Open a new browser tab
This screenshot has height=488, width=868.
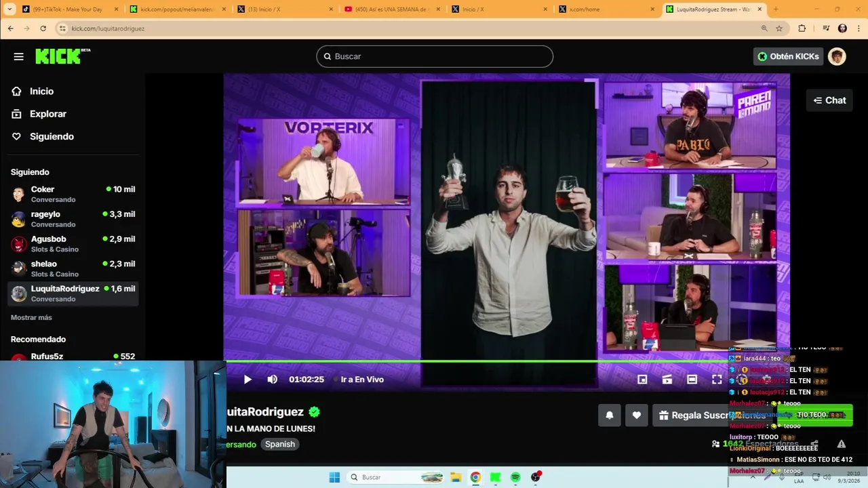pyautogui.click(x=776, y=9)
